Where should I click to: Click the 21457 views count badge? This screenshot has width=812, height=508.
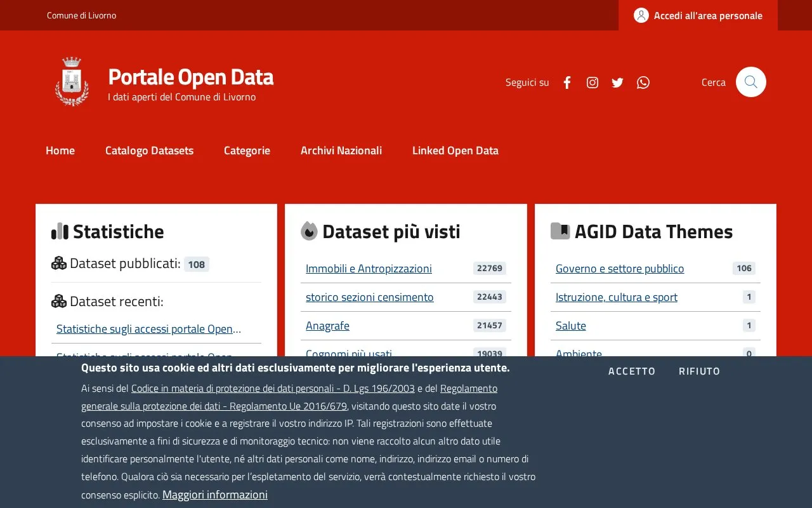click(490, 326)
